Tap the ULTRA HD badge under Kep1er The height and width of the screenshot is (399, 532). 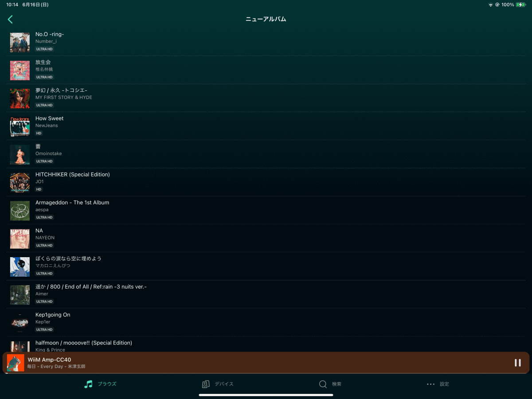click(x=44, y=329)
